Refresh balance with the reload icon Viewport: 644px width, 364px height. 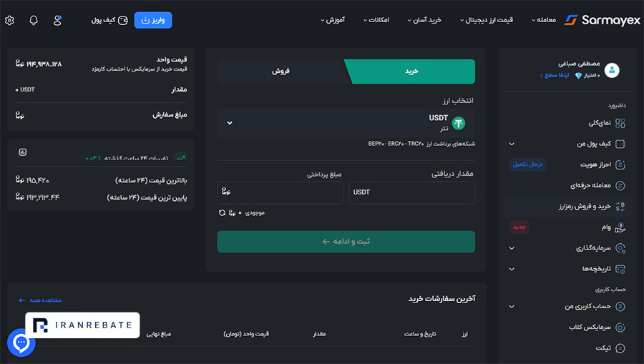223,212
